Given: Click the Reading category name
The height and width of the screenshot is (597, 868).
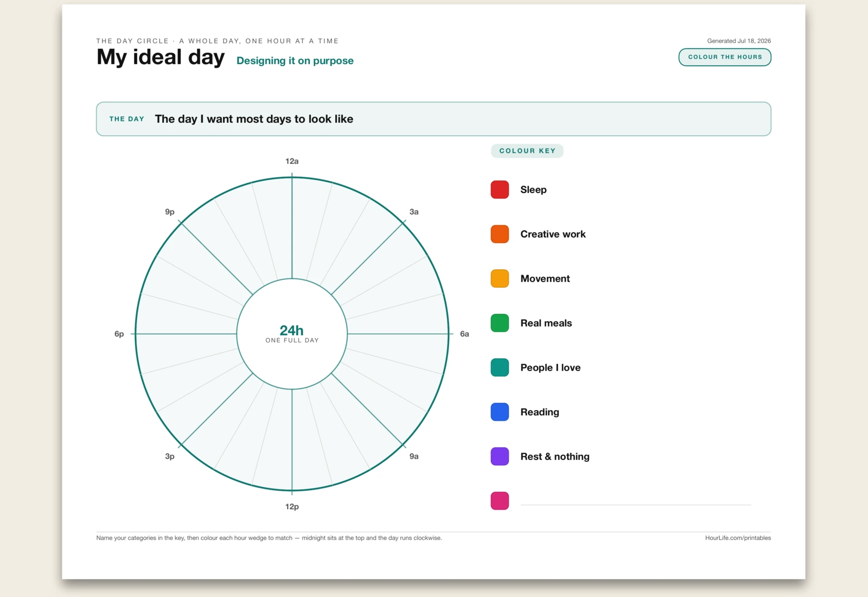Looking at the screenshot, I should coord(540,412).
